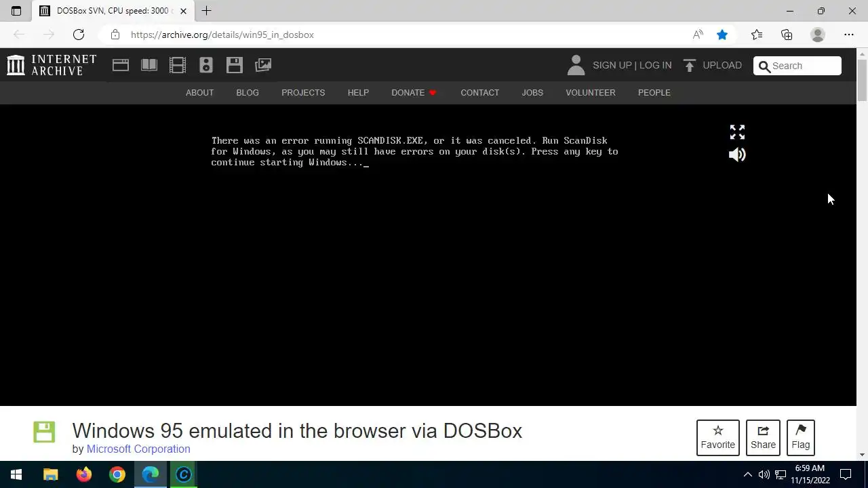Open the browser profile icon

point(818,35)
